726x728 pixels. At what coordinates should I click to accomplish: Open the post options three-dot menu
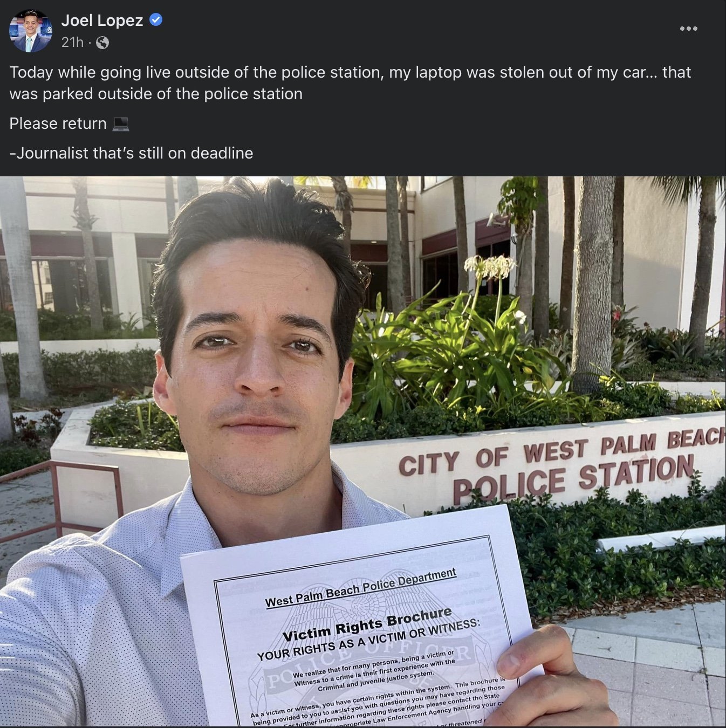pyautogui.click(x=688, y=29)
